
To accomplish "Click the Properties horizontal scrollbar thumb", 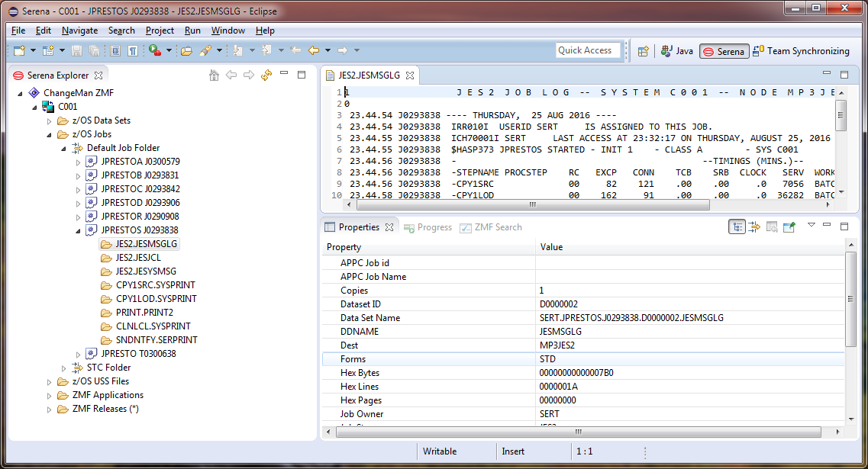I will point(579,432).
